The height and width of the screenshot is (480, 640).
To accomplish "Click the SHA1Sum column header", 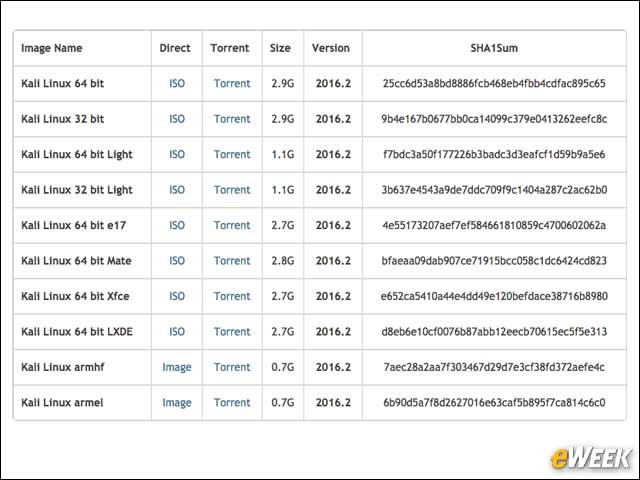I will pos(494,48).
